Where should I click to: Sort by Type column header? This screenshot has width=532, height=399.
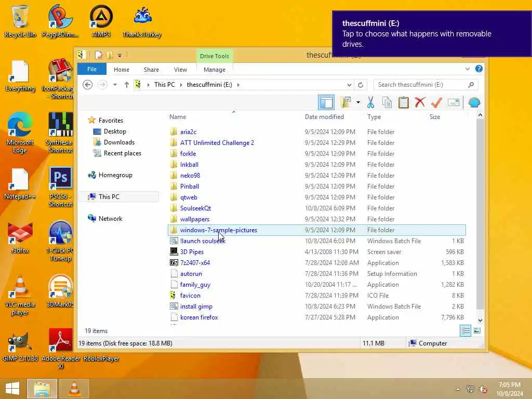point(374,117)
